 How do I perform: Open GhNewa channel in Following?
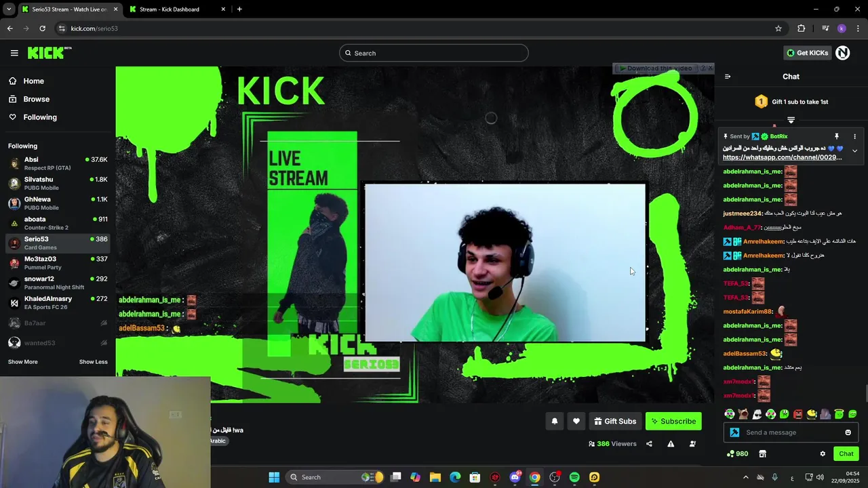[57, 203]
